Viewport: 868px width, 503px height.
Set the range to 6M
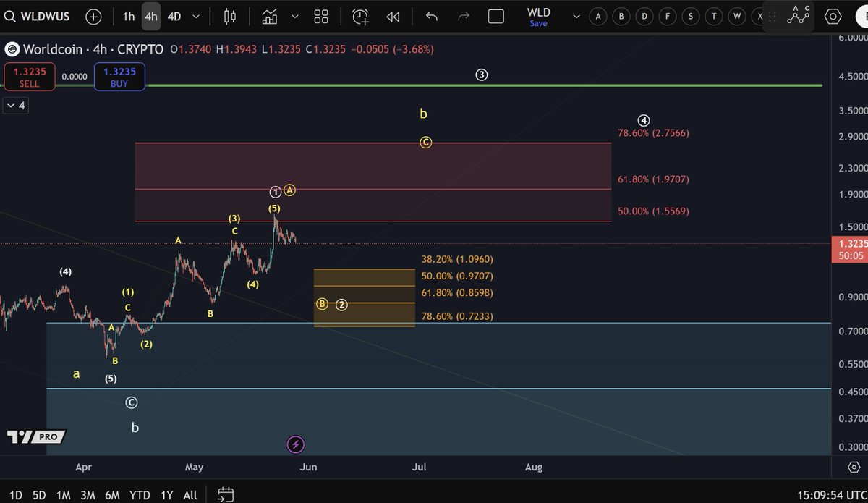tap(112, 495)
